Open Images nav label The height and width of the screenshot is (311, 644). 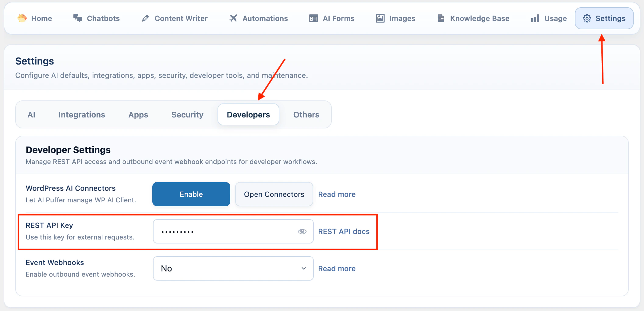coord(402,19)
